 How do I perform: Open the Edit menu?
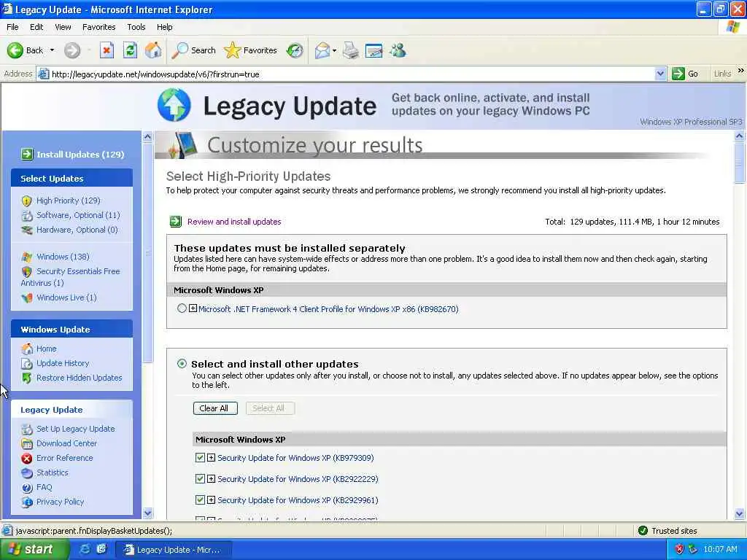tap(36, 27)
